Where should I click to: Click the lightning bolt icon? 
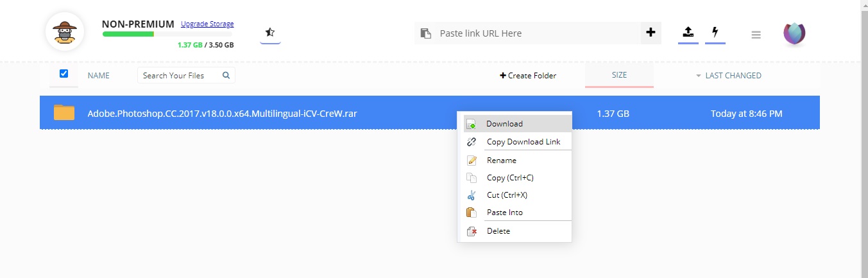(715, 32)
